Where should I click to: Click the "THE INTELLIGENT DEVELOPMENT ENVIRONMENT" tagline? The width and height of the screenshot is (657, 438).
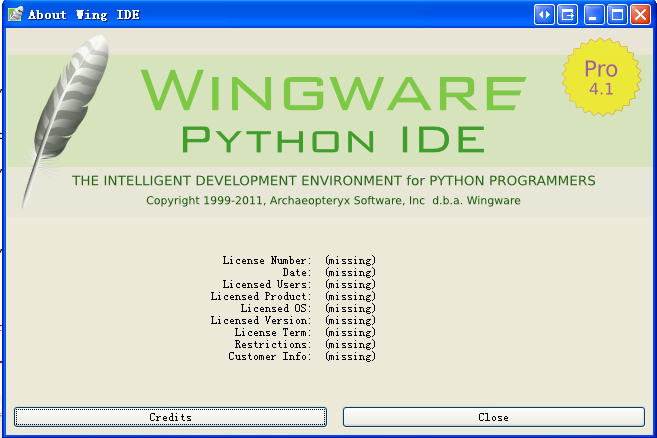pyautogui.click(x=334, y=181)
